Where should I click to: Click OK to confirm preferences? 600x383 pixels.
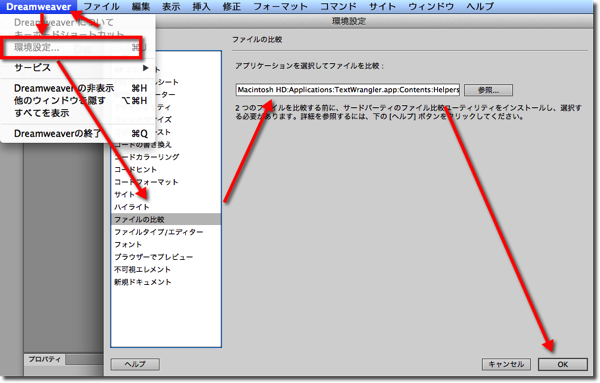click(562, 364)
